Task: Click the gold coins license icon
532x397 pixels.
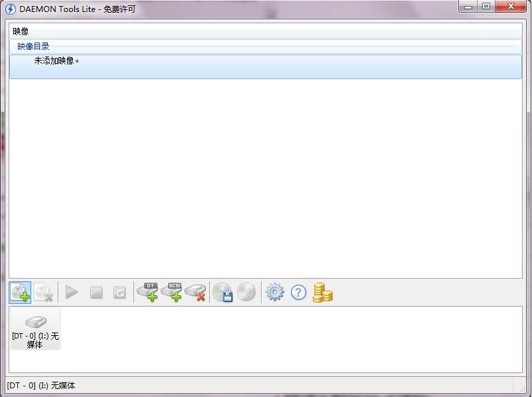Action: click(322, 293)
